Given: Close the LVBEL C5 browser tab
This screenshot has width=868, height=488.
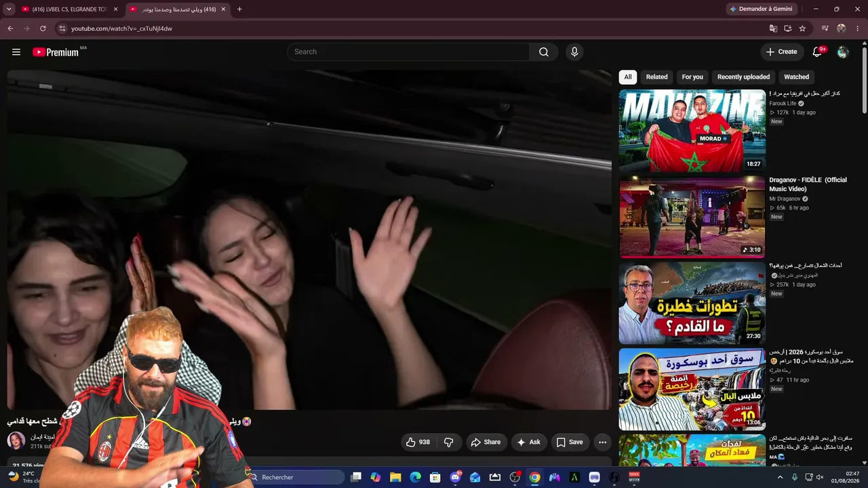Looking at the screenshot, I should tap(116, 9).
